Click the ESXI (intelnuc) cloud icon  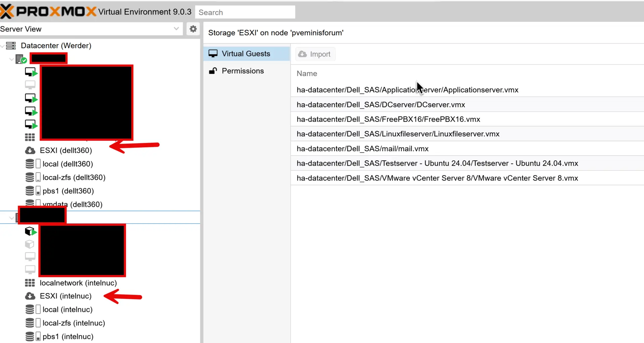coord(30,296)
